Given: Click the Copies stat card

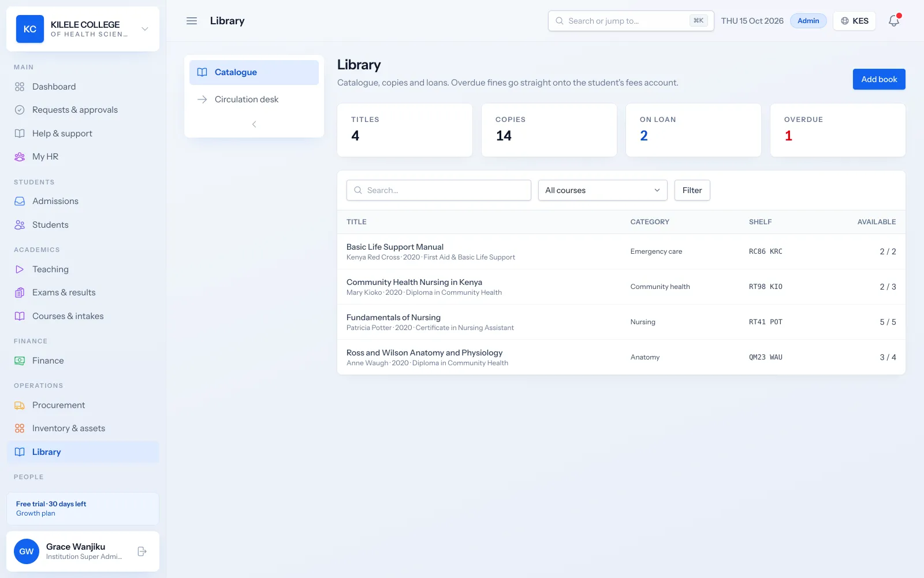Looking at the screenshot, I should tap(549, 130).
